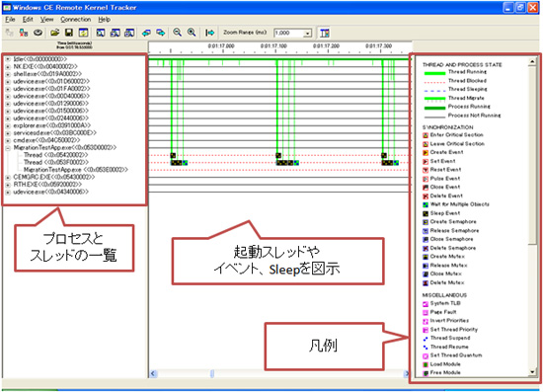Click the timeline horizontal scrollbar thumb
Image resolution: width=543 pixels, height=392 pixels.
(212, 373)
